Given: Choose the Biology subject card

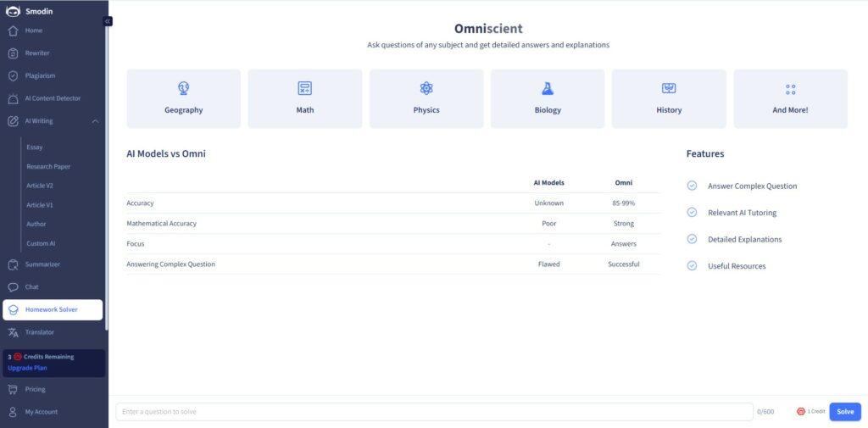Looking at the screenshot, I should tap(548, 98).
